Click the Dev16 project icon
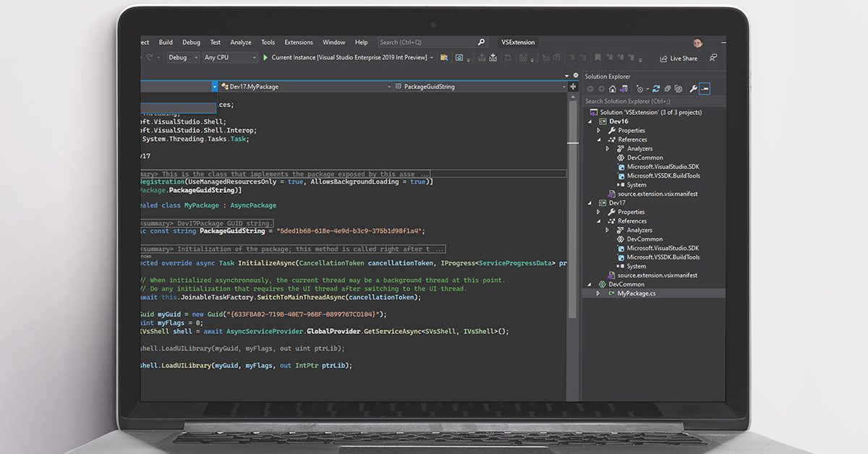The width and height of the screenshot is (868, 454). pos(602,121)
